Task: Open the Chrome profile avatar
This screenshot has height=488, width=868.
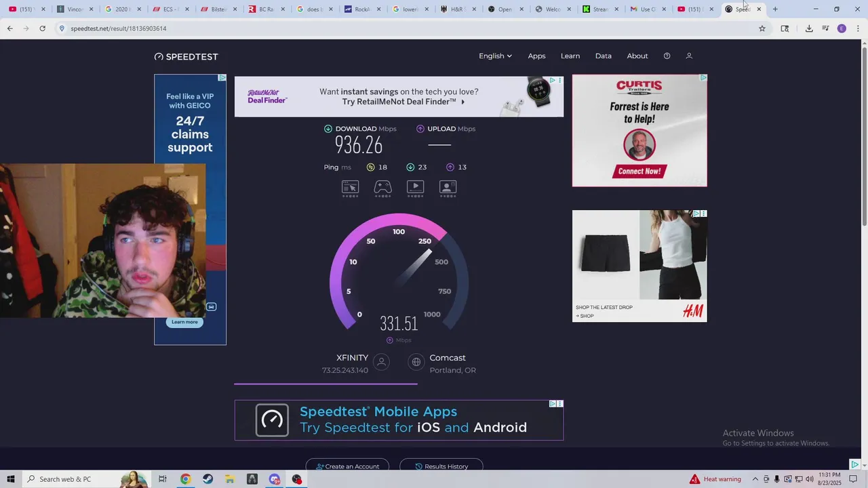Action: (842, 28)
